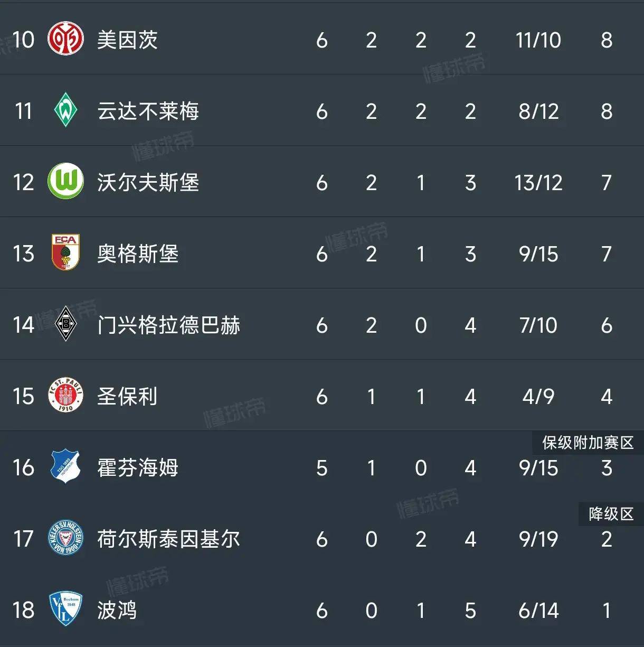Screen dimensions: 644x647
Task: Open 门兴格拉德巴赫 team details
Action: coord(168,325)
